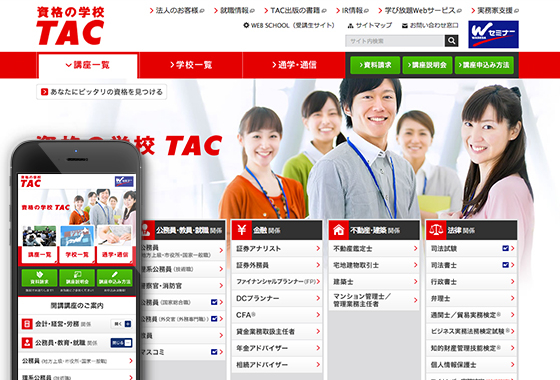
Task: Tap the W Seminar icon in phone mockup
Action: tap(124, 181)
